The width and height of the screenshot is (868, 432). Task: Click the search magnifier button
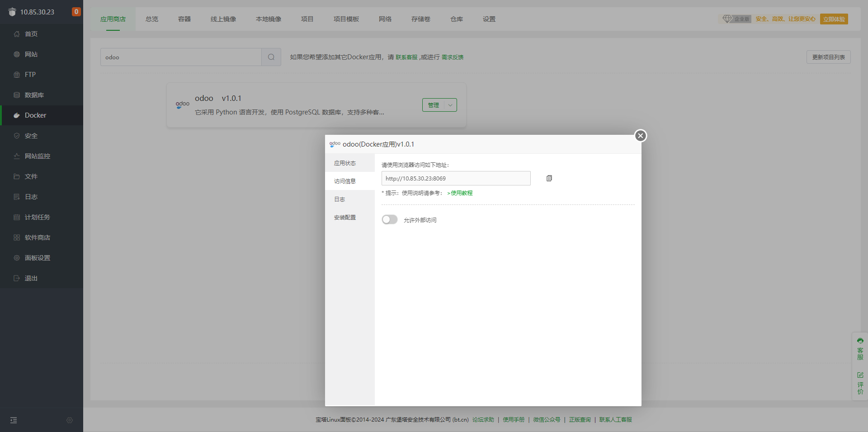[x=271, y=57]
